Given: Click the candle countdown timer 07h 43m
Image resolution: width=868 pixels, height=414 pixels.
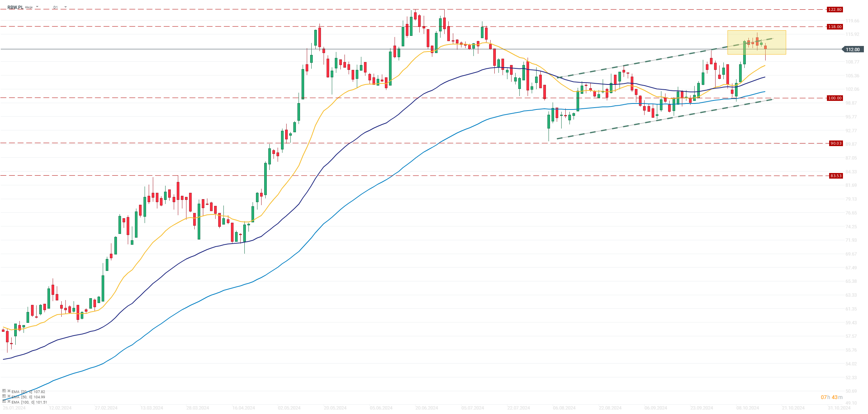Looking at the screenshot, I should point(831,397).
